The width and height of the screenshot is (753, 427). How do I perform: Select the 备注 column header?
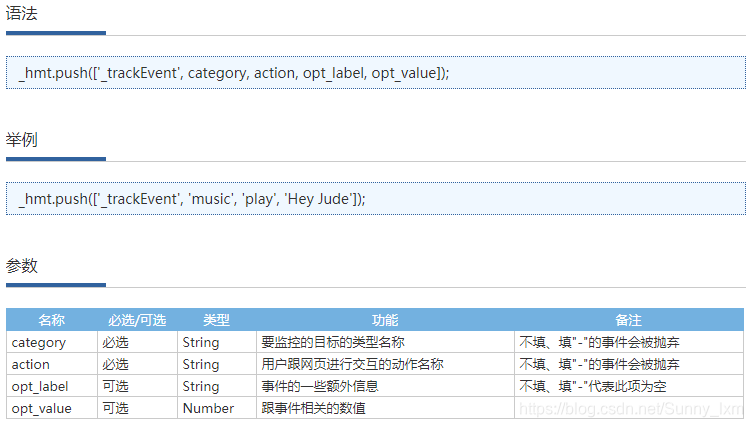coord(629,320)
